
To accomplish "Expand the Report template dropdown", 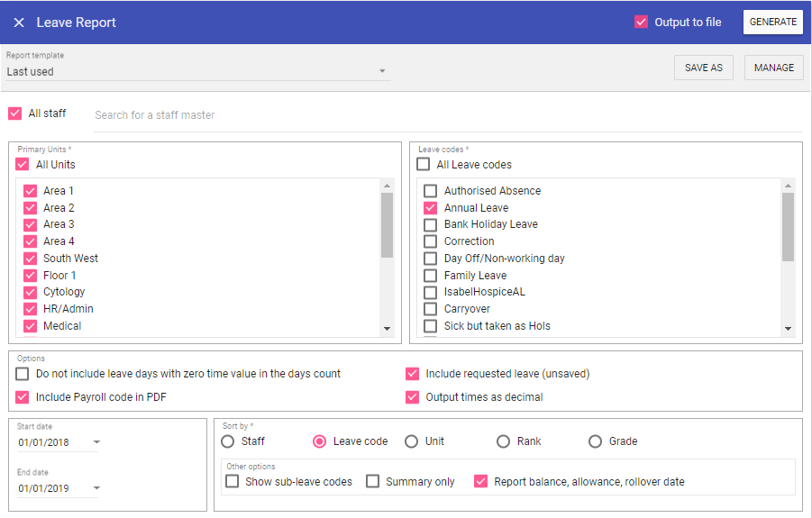I will pos(382,71).
